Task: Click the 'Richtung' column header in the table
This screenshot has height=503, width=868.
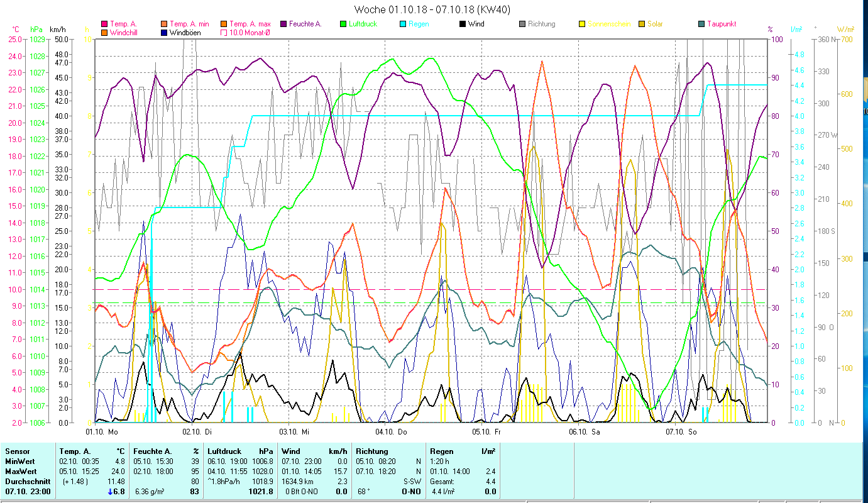Action: pos(371,451)
